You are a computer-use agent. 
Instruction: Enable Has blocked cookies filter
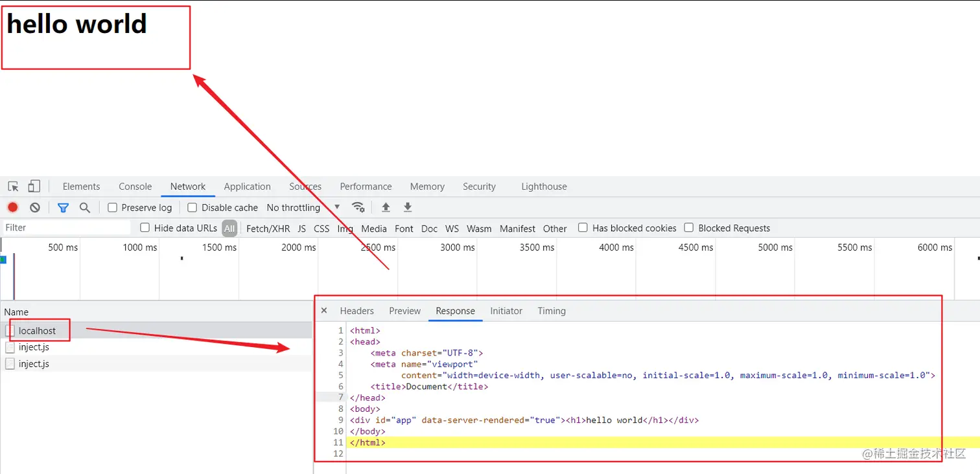click(583, 228)
